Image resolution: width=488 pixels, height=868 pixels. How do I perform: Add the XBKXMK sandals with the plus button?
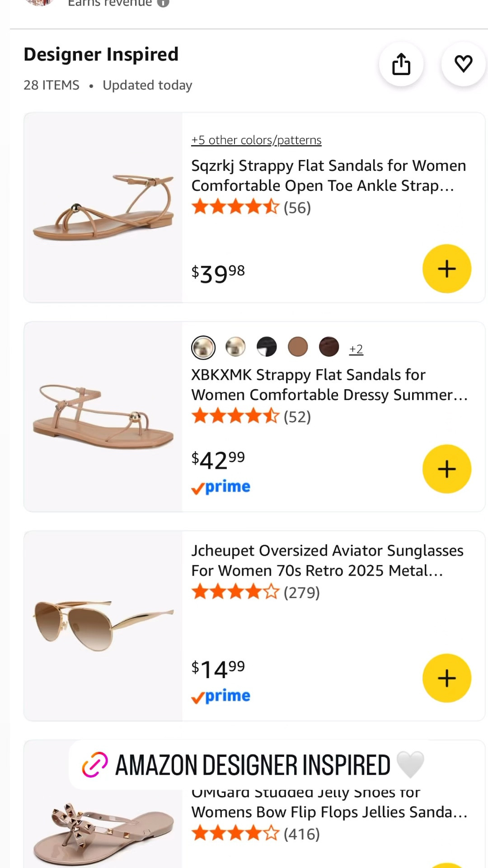[x=446, y=468]
